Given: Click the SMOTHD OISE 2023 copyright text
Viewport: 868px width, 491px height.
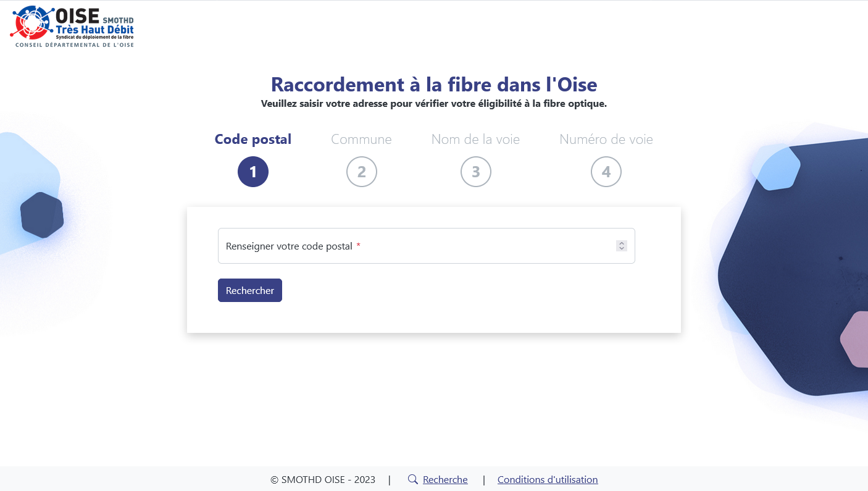Looking at the screenshot, I should (323, 479).
